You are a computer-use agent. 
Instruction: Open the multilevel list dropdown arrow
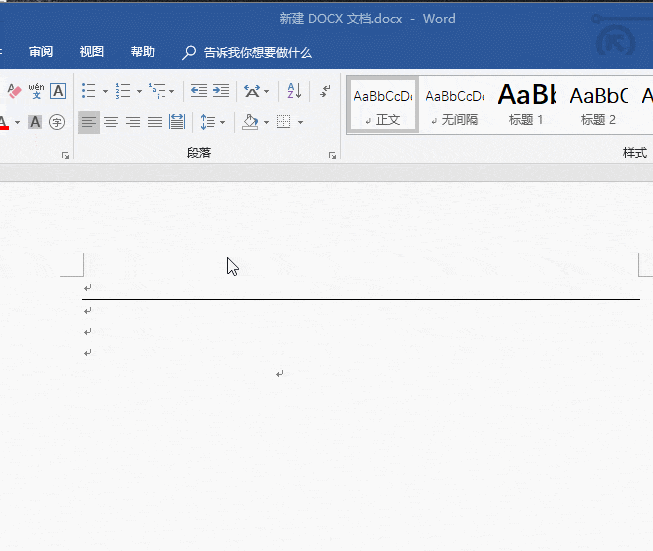[171, 91]
